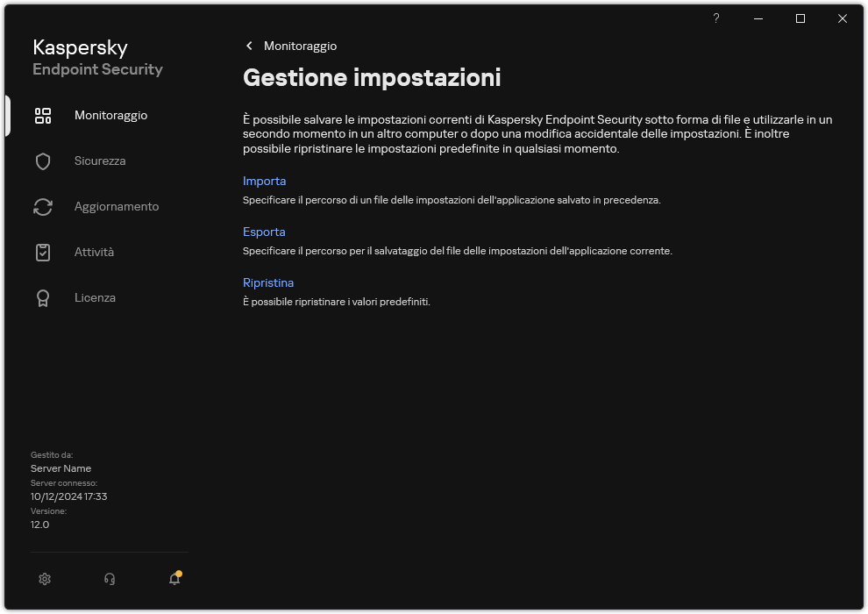This screenshot has width=868, height=614.
Task: Go back using the Monitoraggio chevron
Action: click(x=249, y=46)
